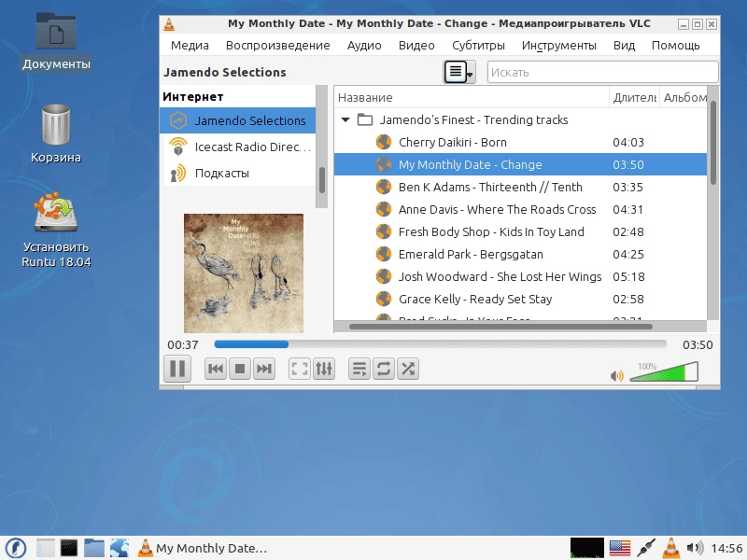The height and width of the screenshot is (560, 747).
Task: Click the Искать search field
Action: tap(602, 73)
